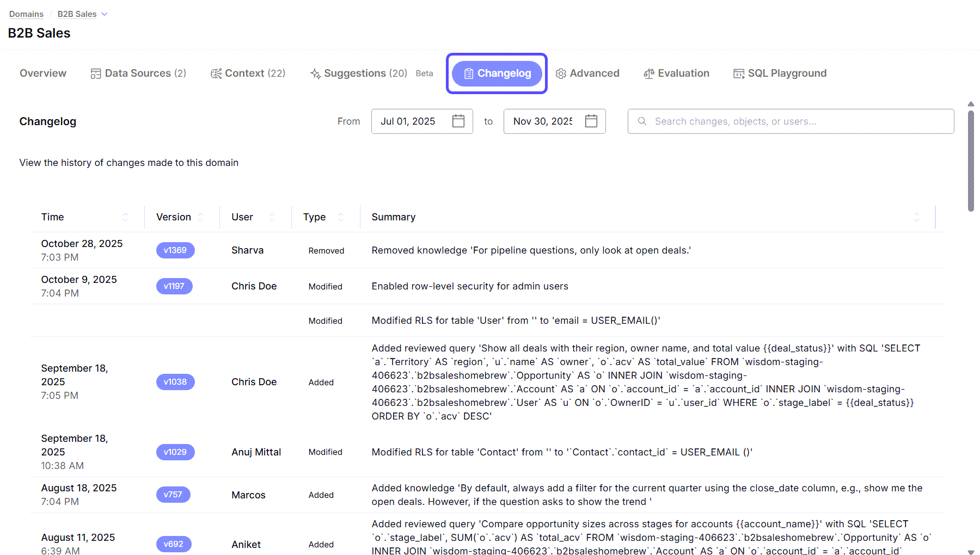Go to the SQL Playground tab
This screenshot has height=555, width=980.
tap(780, 73)
